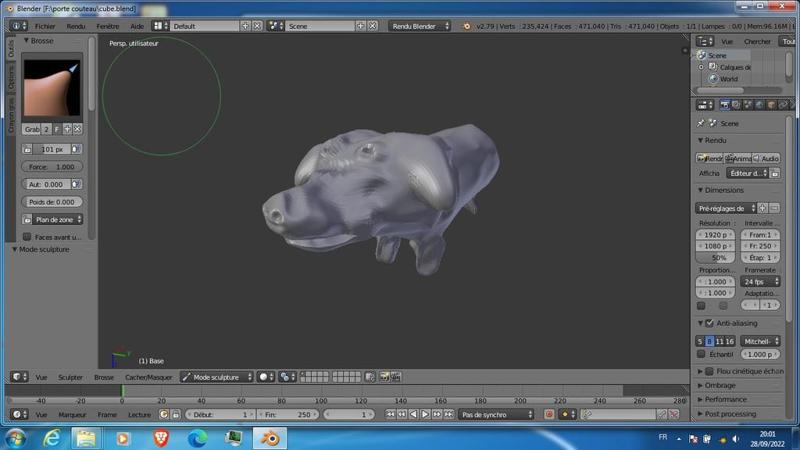Delete the current Scene with X icon
800x450 pixels.
tap(373, 26)
